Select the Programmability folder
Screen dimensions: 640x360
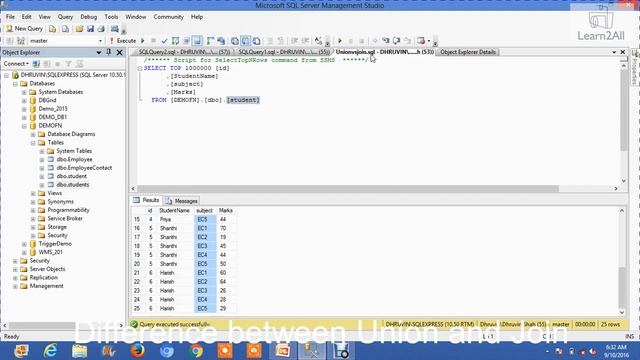point(68,210)
